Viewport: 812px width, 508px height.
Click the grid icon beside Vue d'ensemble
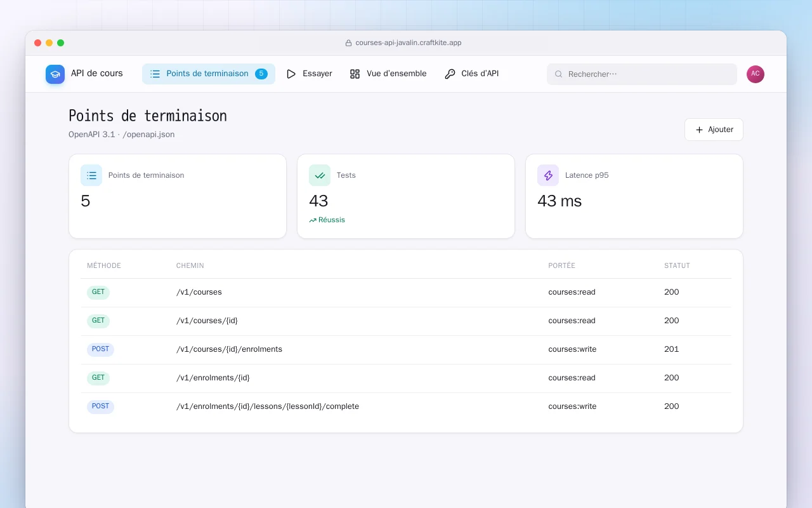(x=355, y=74)
